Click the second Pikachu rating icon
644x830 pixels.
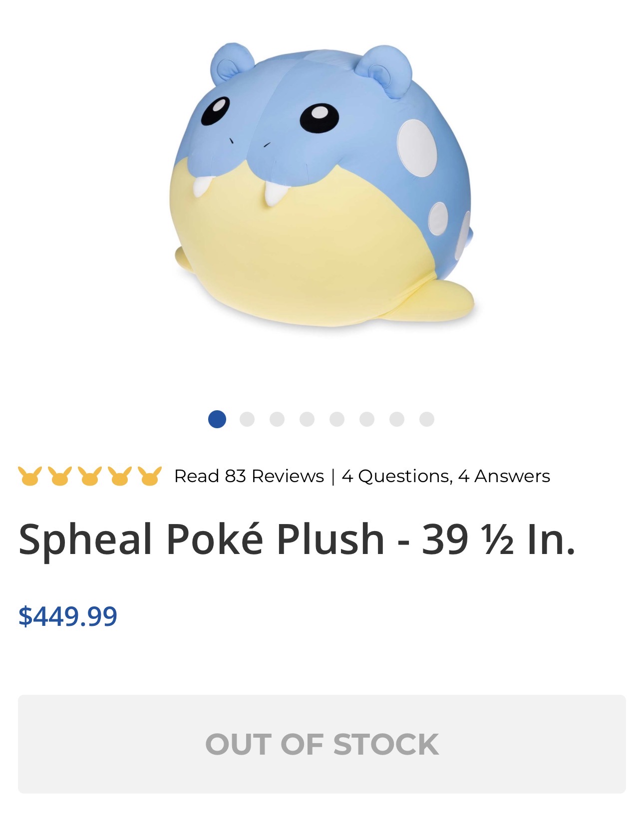[x=60, y=476]
